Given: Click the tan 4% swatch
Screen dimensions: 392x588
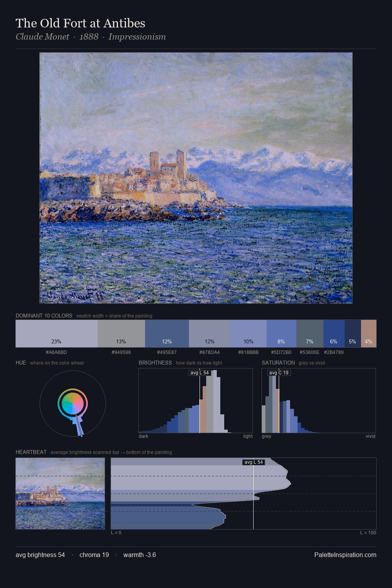Looking at the screenshot, I should click(x=368, y=334).
